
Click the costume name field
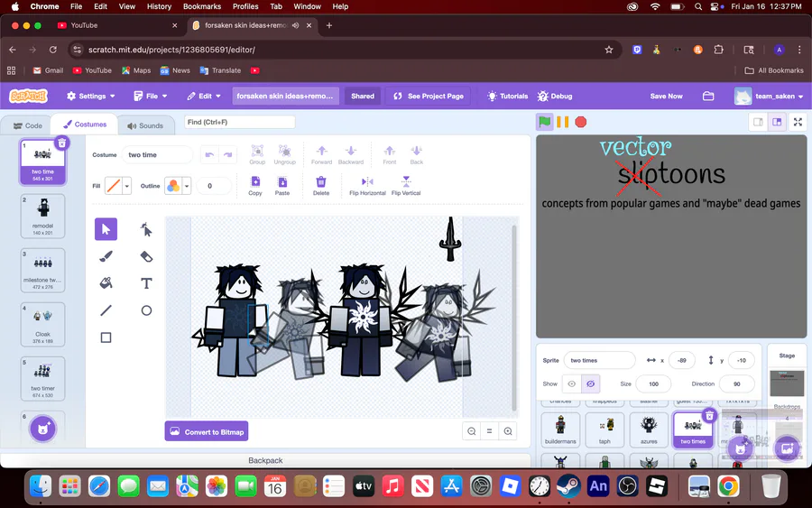tap(157, 155)
